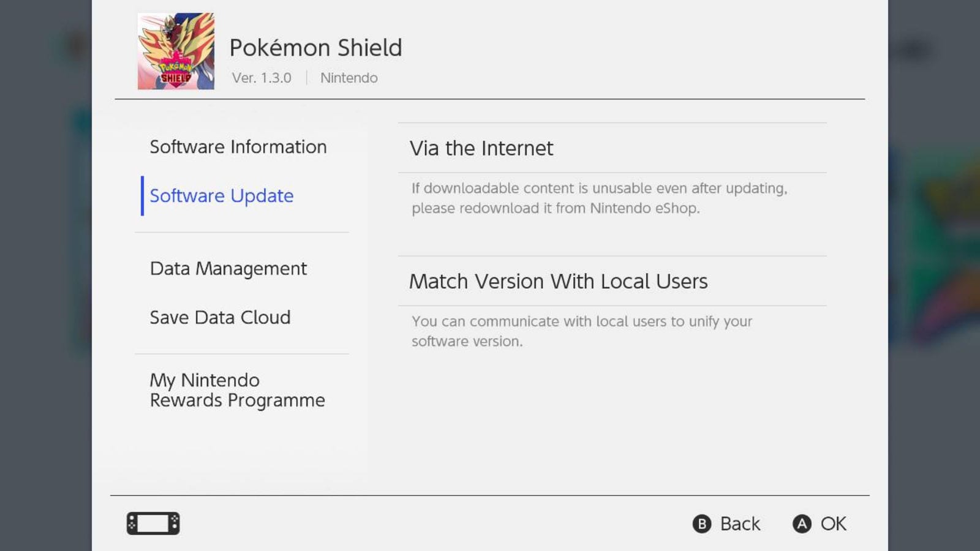Image resolution: width=980 pixels, height=551 pixels.
Task: Select the blue highlight bar beside Software Update
Action: pos(142,196)
